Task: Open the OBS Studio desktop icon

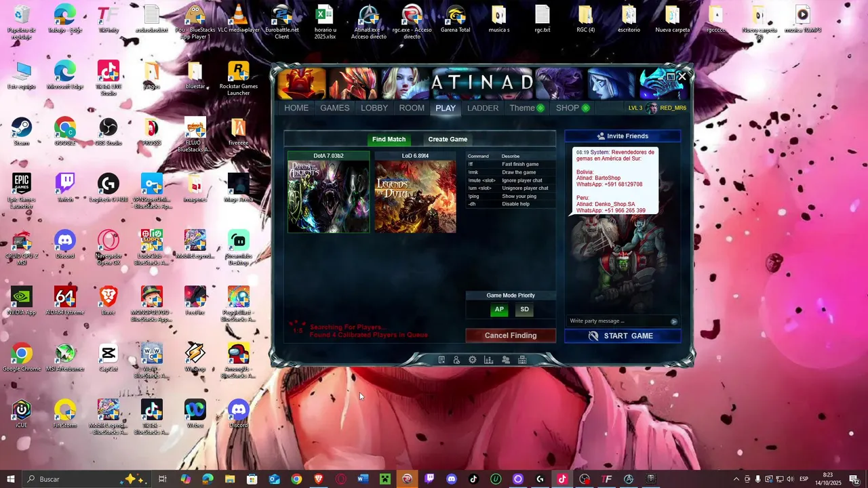Action: (x=108, y=131)
